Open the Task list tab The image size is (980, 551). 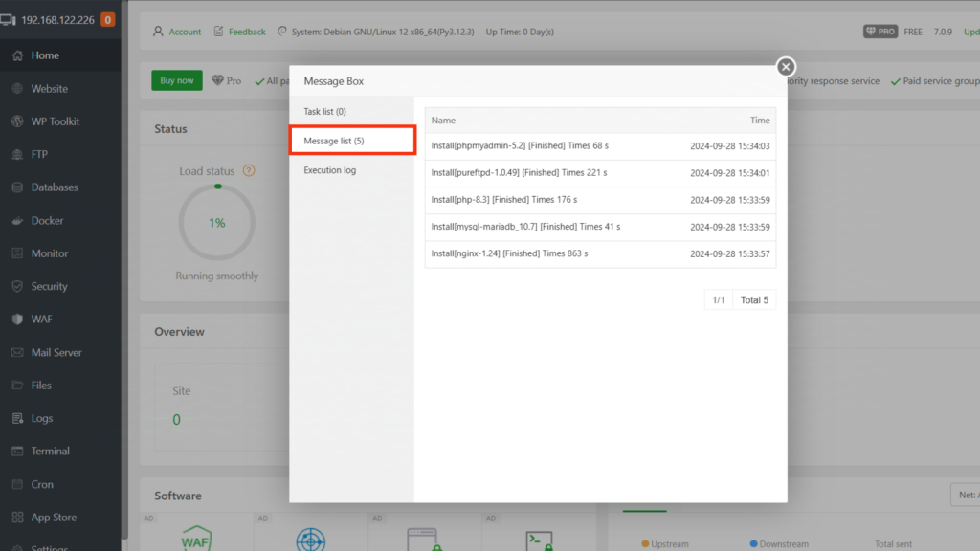(x=325, y=112)
